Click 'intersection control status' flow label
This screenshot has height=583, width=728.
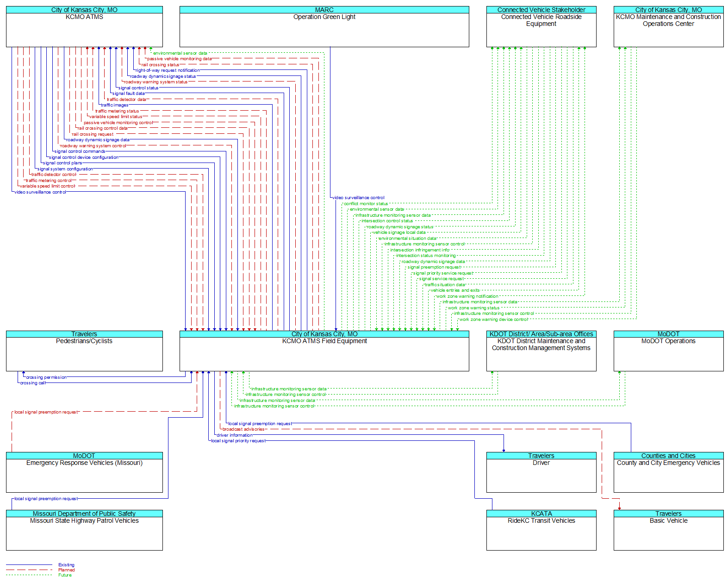(x=387, y=221)
